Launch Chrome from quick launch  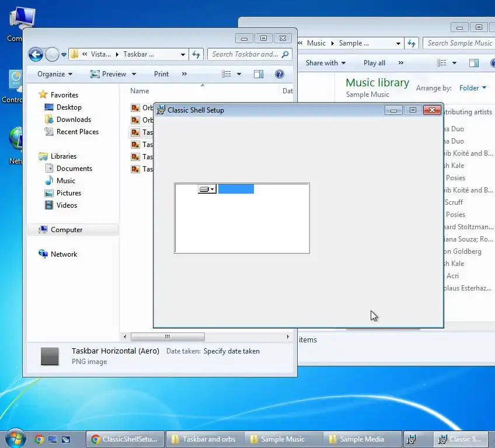click(39, 439)
